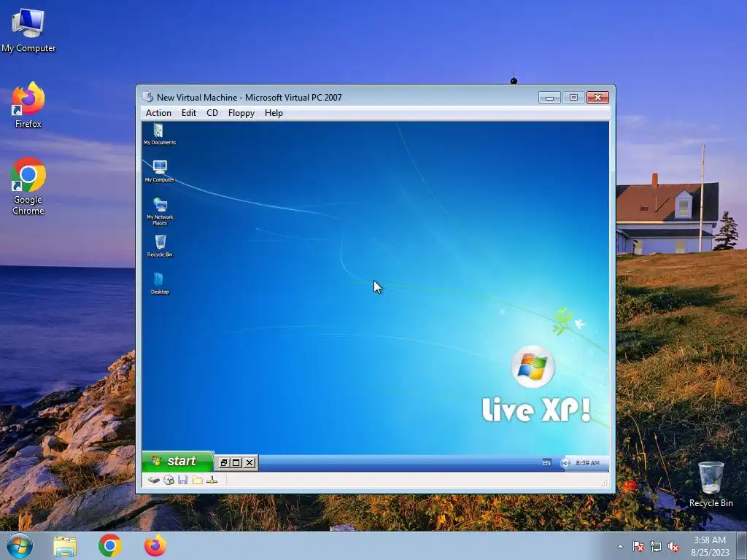
Task: Click the Show Desktop strip on taskbar
Action: click(741, 546)
